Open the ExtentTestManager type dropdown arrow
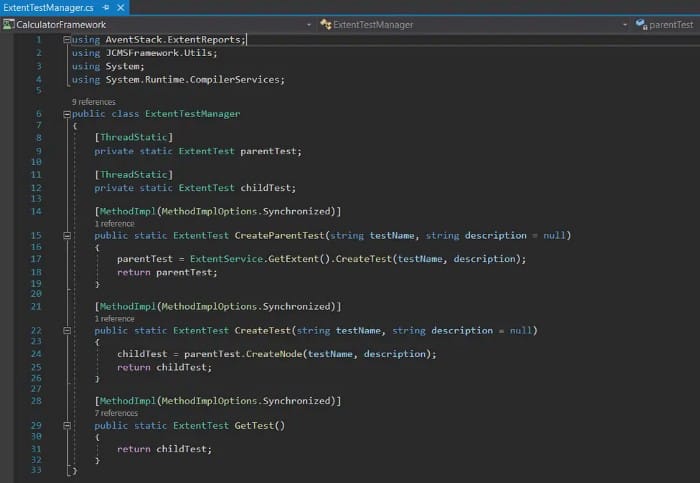The image size is (700, 483). (625, 25)
